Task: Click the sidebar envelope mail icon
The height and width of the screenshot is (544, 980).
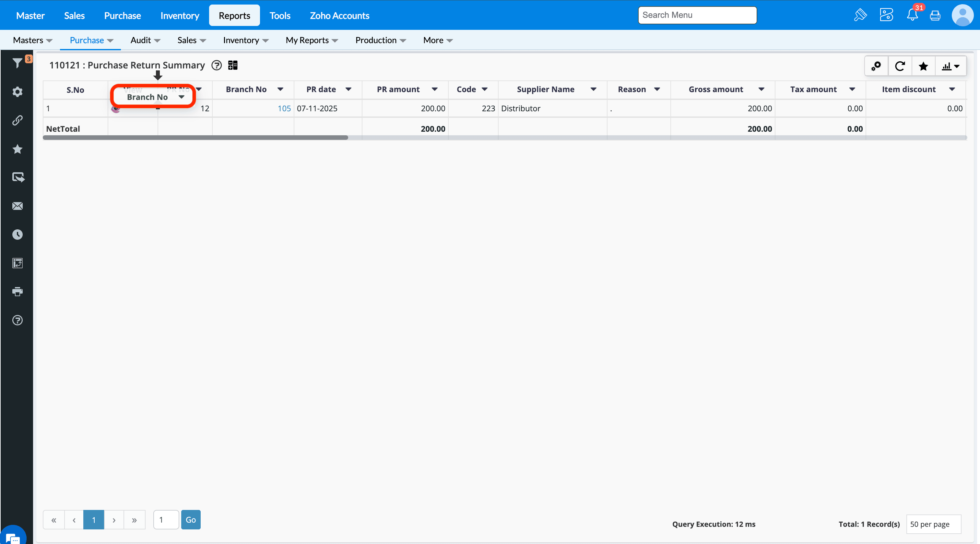Action: pyautogui.click(x=17, y=206)
